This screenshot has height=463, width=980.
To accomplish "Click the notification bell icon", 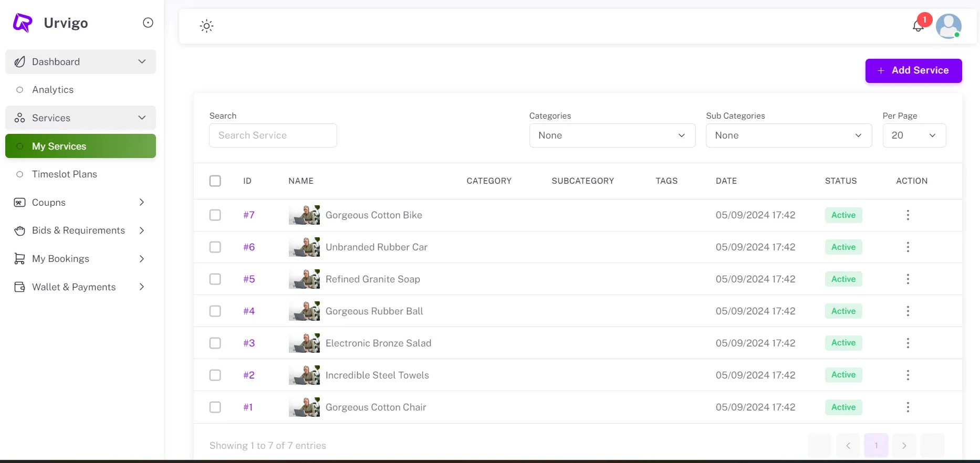I will click(918, 26).
